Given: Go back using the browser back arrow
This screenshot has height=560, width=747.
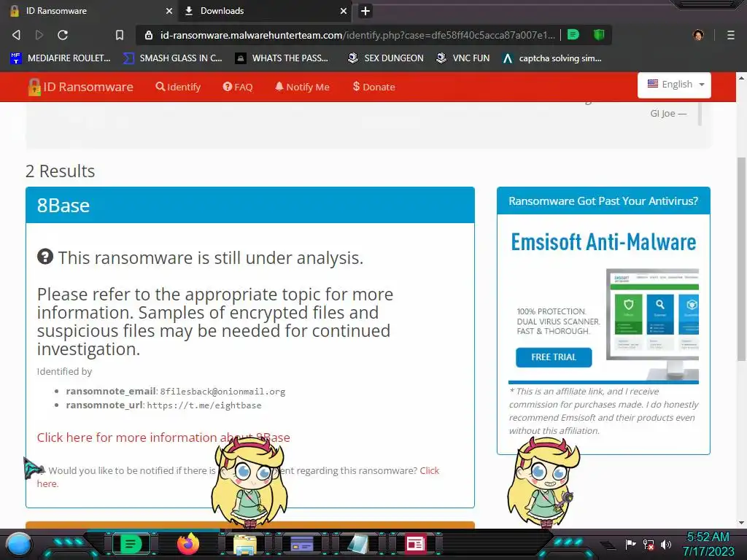Looking at the screenshot, I should click(x=16, y=35).
